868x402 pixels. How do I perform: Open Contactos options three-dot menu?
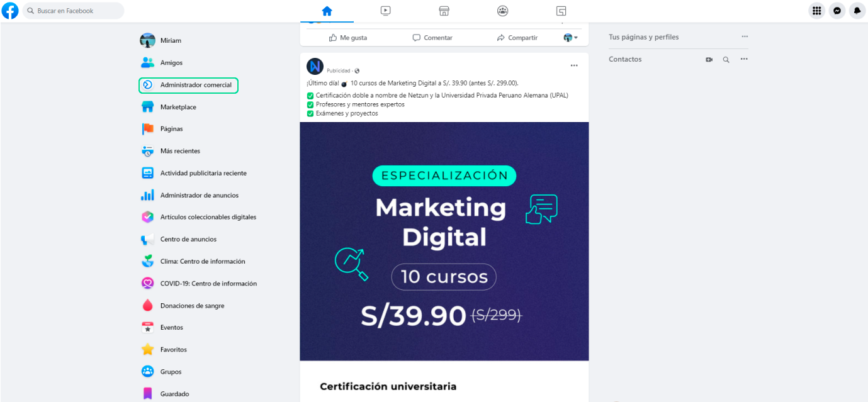pyautogui.click(x=744, y=60)
